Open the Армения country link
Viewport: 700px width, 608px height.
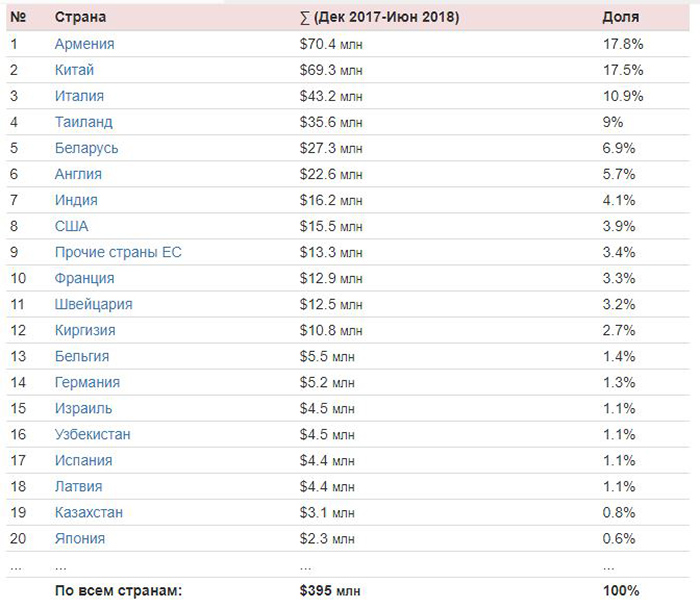pos(84,44)
